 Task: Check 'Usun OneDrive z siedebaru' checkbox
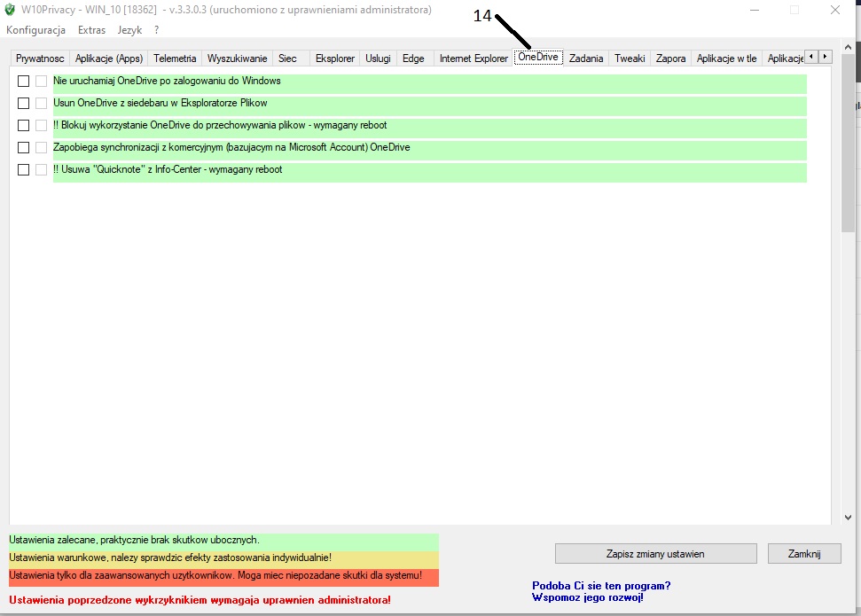(x=23, y=103)
